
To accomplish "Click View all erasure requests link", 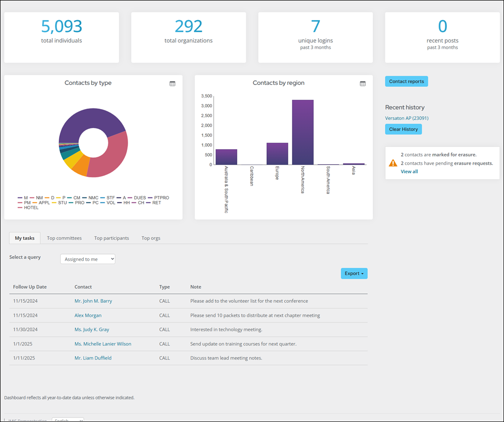I will tap(409, 171).
